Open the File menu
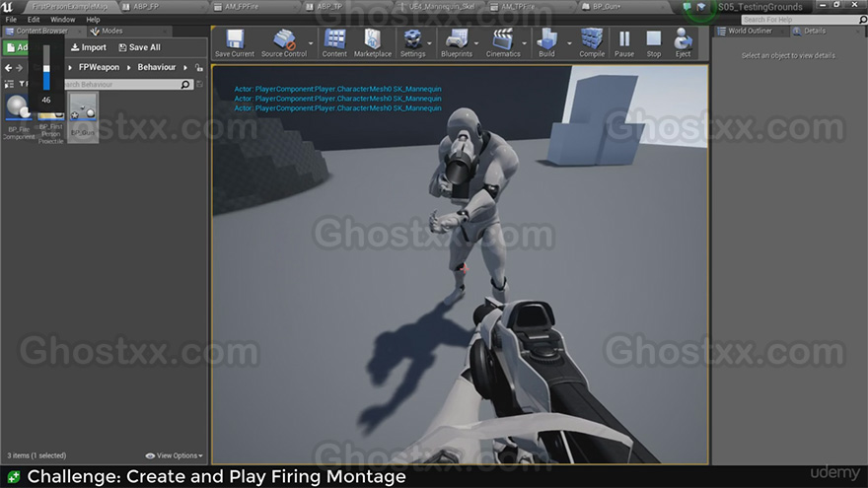This screenshot has height=488, width=868. coord(11,20)
